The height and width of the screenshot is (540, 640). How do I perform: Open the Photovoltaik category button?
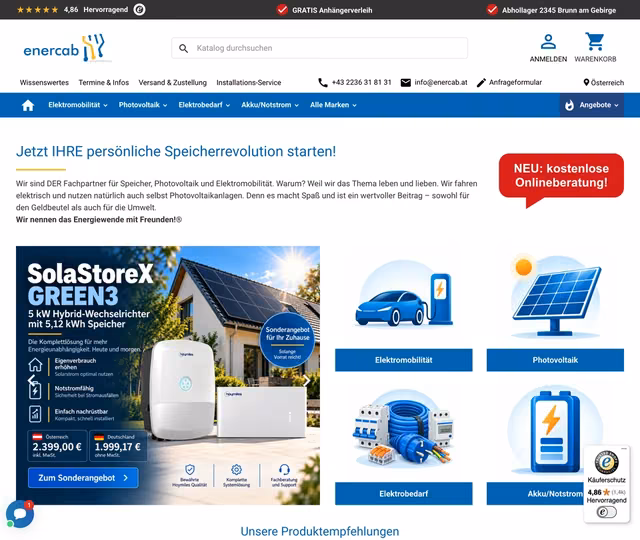555,360
